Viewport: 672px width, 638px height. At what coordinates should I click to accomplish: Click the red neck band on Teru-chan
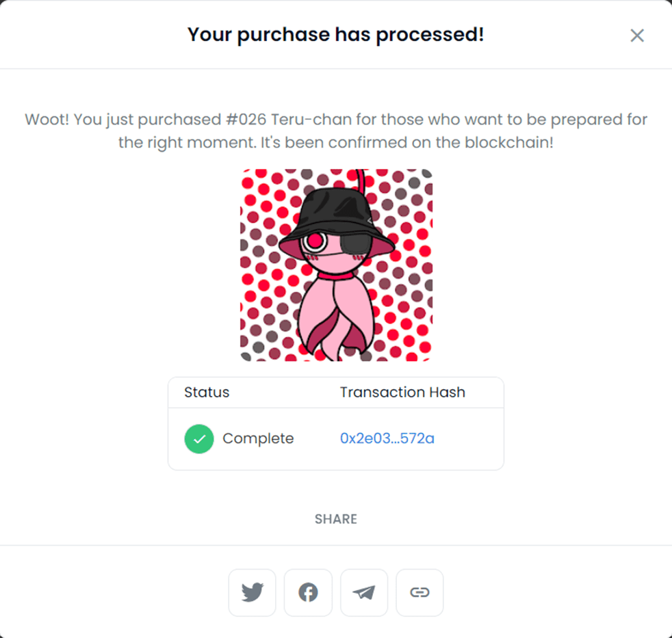click(x=337, y=276)
